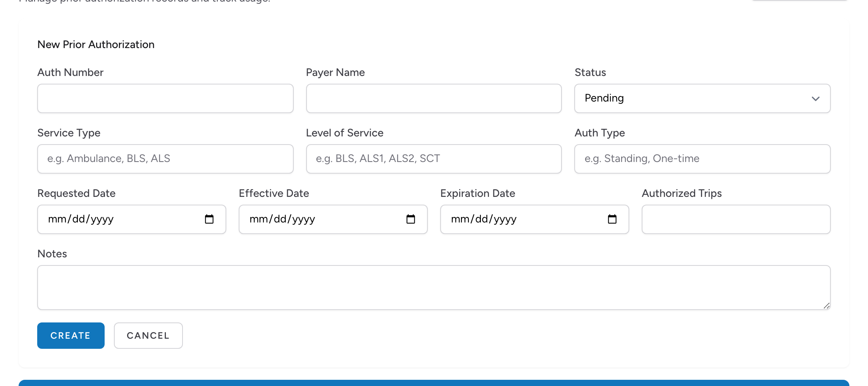Click the Requested Date mm/dd/yyyy field
Image resolution: width=868 pixels, height=386 pixels.
(132, 219)
